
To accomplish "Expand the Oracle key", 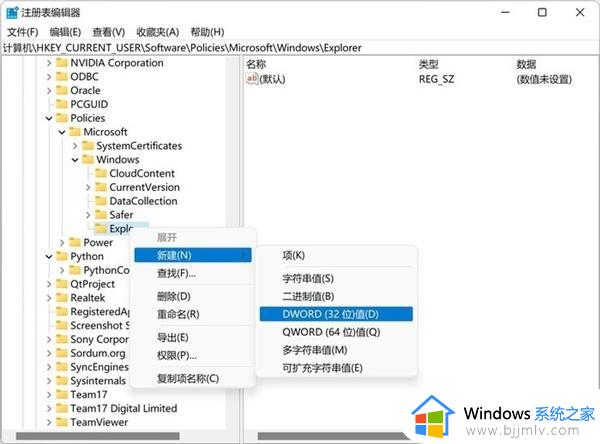I will coord(49,90).
